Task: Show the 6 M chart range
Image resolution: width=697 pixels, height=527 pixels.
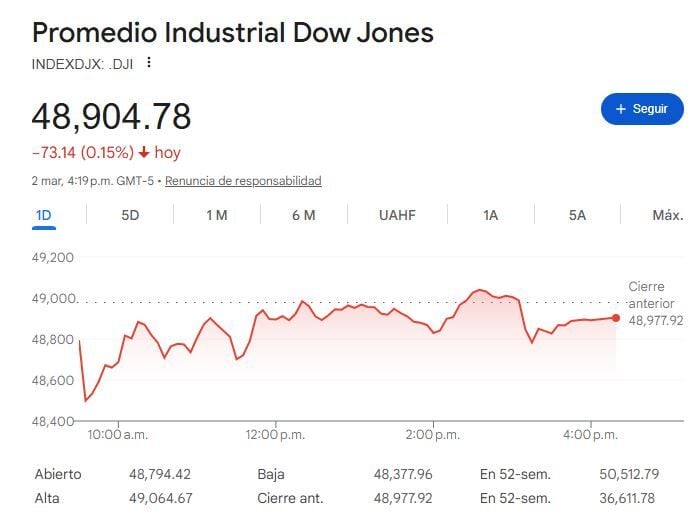Action: point(304,215)
